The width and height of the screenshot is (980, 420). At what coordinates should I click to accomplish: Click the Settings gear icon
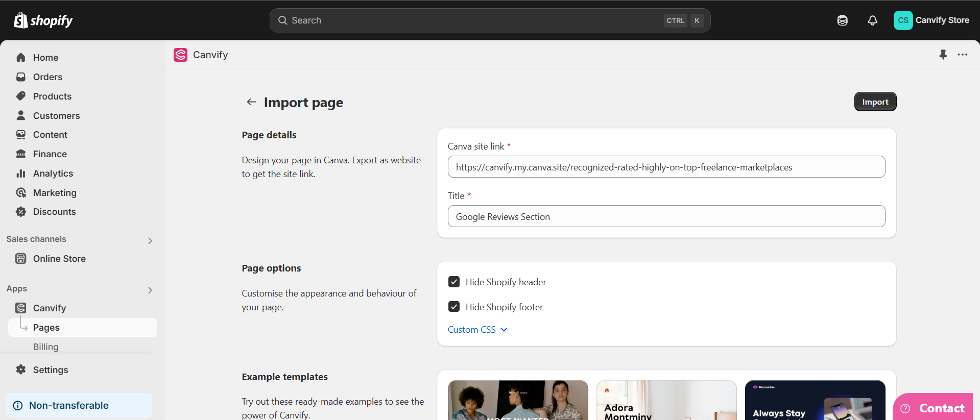click(21, 369)
